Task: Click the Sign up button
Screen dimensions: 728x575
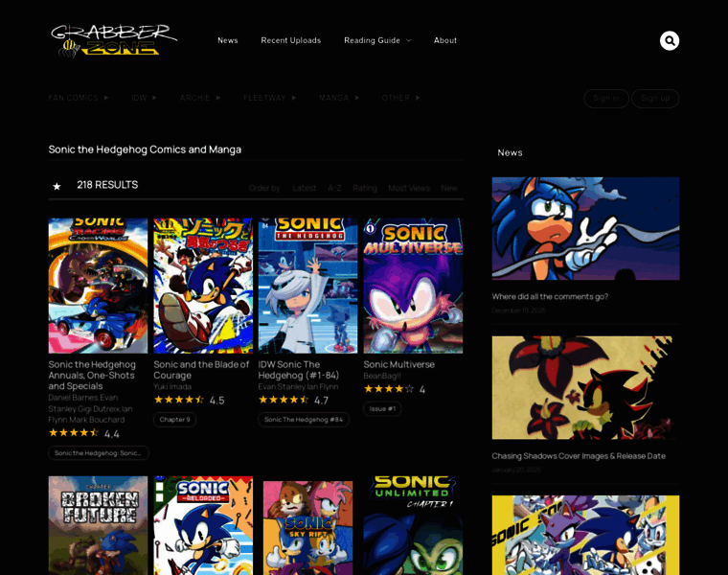Action: pyautogui.click(x=655, y=99)
